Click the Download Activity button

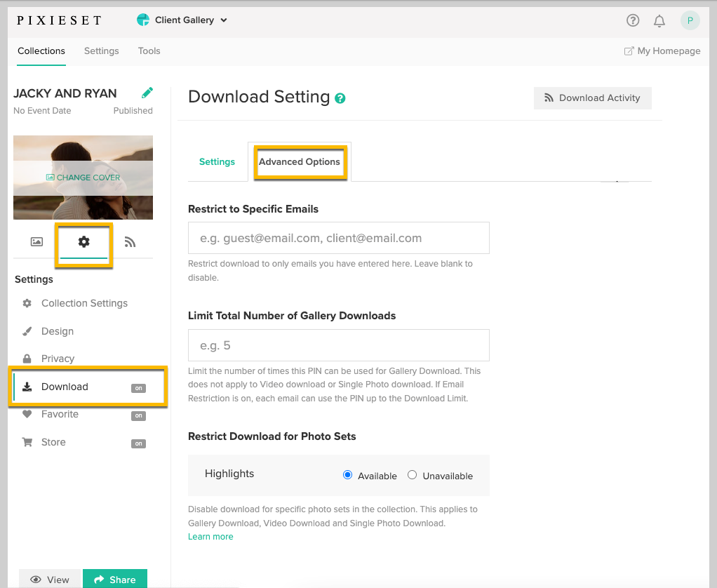[x=593, y=98]
